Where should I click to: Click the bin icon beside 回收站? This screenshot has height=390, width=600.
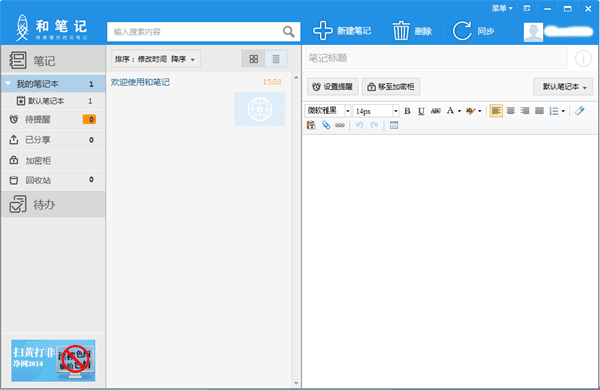pyautogui.click(x=14, y=180)
